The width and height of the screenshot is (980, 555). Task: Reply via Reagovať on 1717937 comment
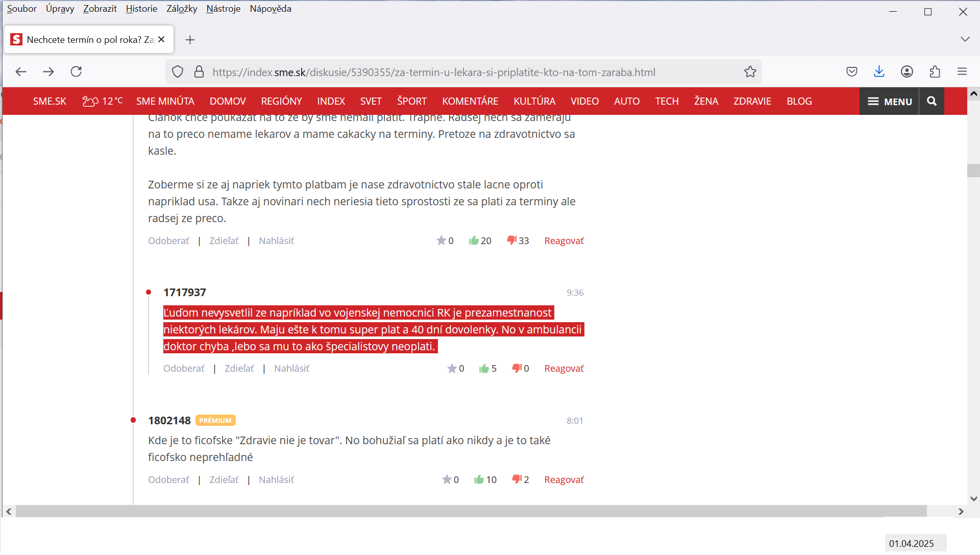click(x=563, y=369)
